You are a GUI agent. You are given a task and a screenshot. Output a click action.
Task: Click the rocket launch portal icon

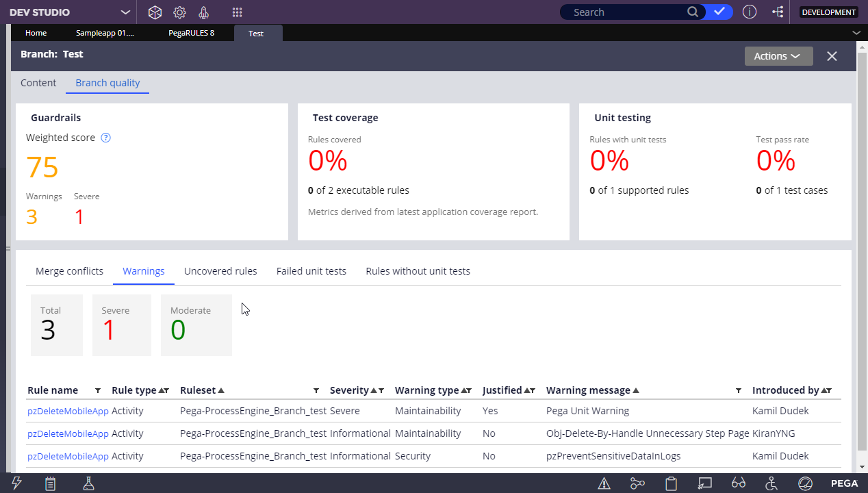(x=203, y=12)
